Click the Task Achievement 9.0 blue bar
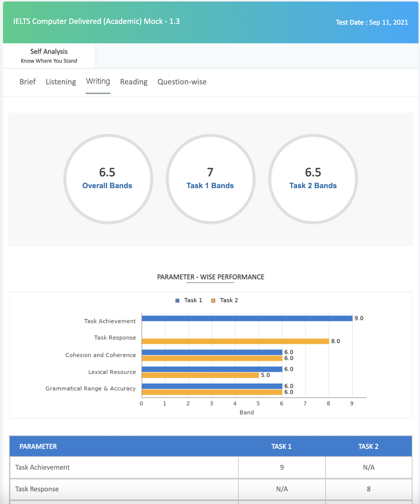420x504 pixels. tap(247, 318)
